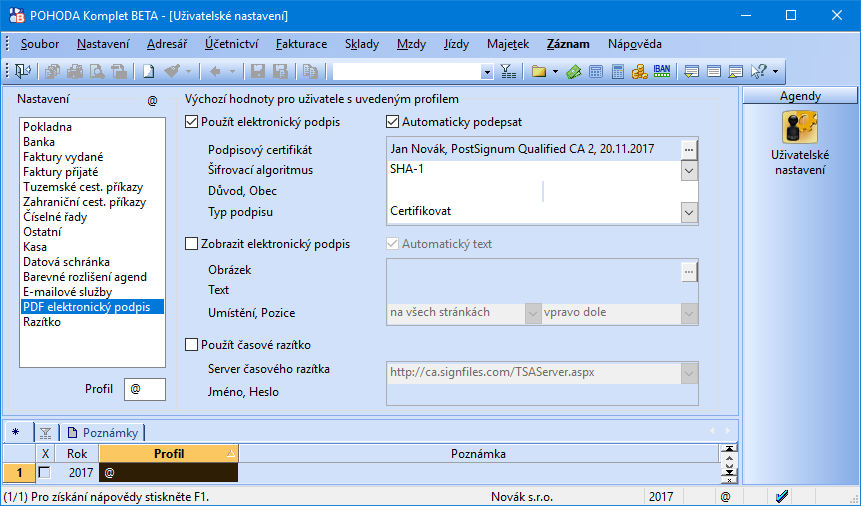861x506 pixels.
Task: Expand the arrow next to back arrow icon
Action: tap(232, 71)
